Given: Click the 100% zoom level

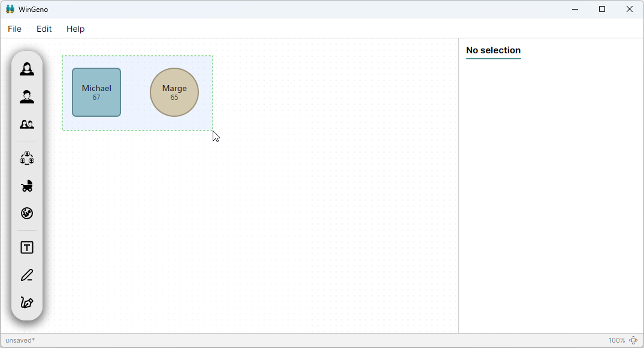Looking at the screenshot, I should tap(616, 340).
